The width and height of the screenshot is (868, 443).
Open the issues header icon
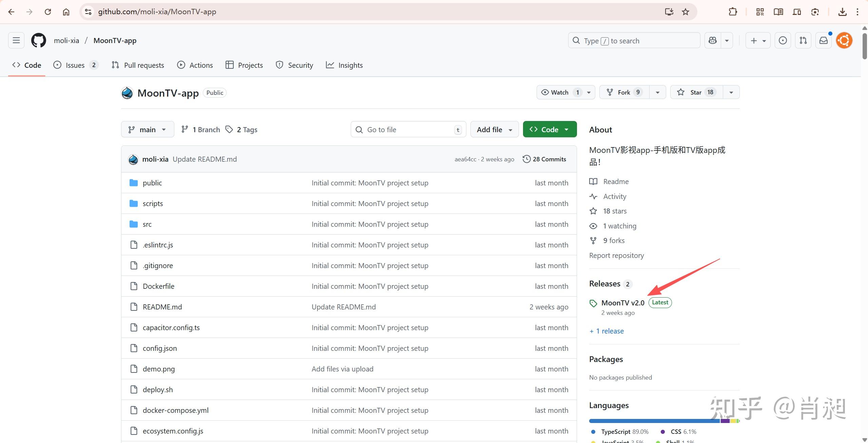click(x=783, y=41)
